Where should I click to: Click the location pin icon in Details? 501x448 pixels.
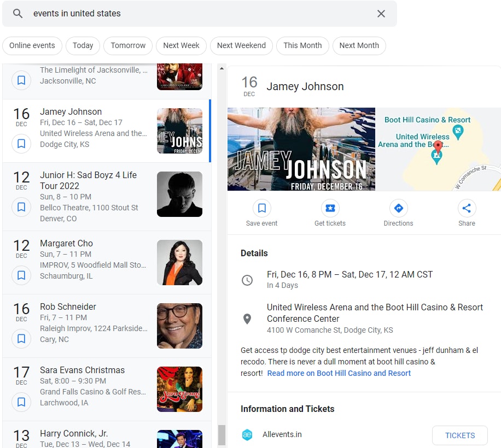pyautogui.click(x=247, y=319)
